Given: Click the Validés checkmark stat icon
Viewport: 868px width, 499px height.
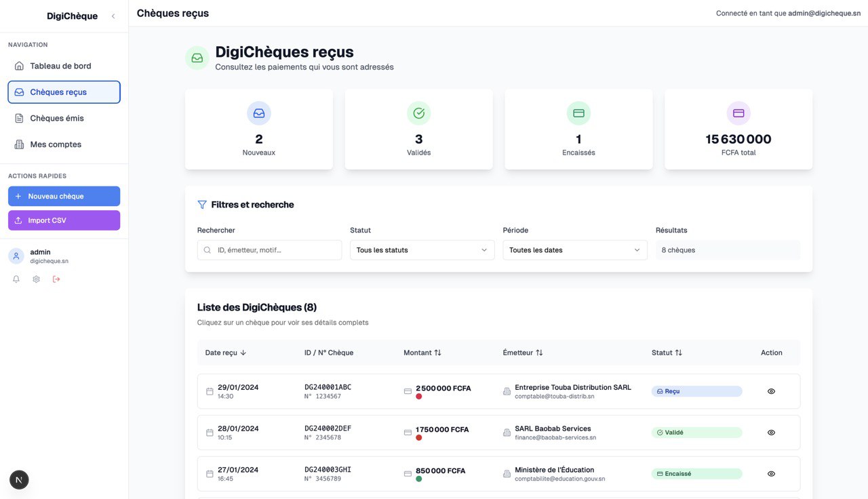Looking at the screenshot, I should (x=418, y=114).
